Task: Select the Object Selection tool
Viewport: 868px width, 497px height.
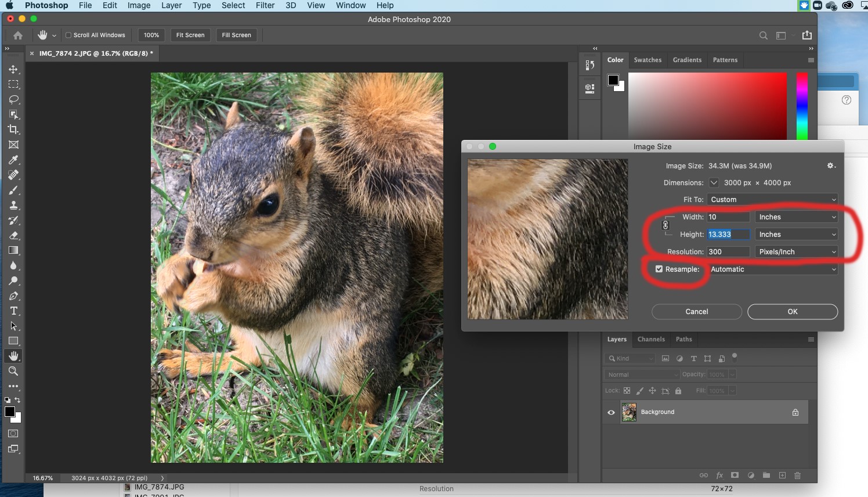Action: (13, 114)
